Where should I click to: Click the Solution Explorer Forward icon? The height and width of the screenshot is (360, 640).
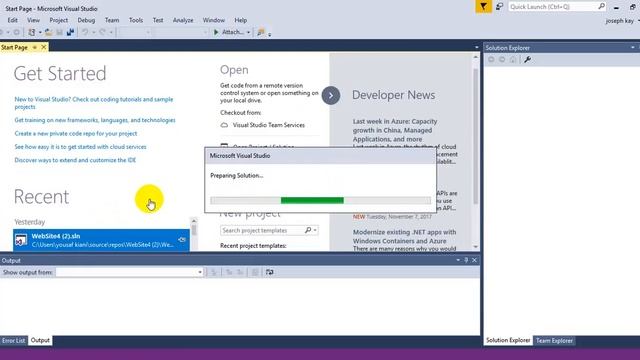click(x=502, y=60)
